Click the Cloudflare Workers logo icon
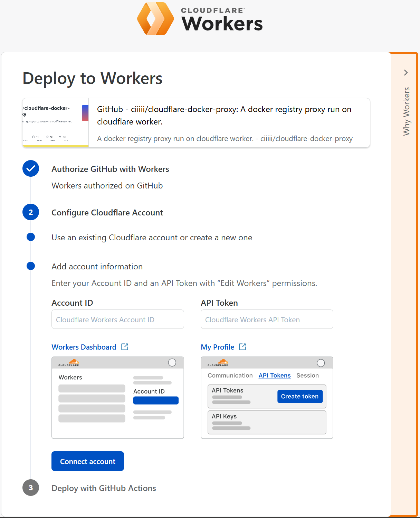 pos(155,19)
